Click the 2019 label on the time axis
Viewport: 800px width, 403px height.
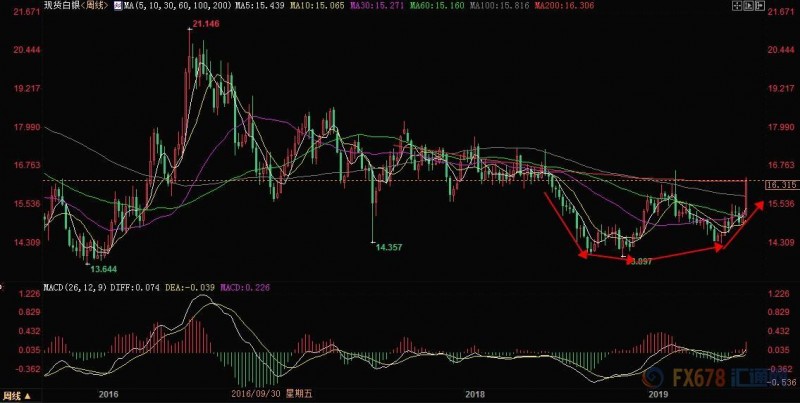coord(658,394)
